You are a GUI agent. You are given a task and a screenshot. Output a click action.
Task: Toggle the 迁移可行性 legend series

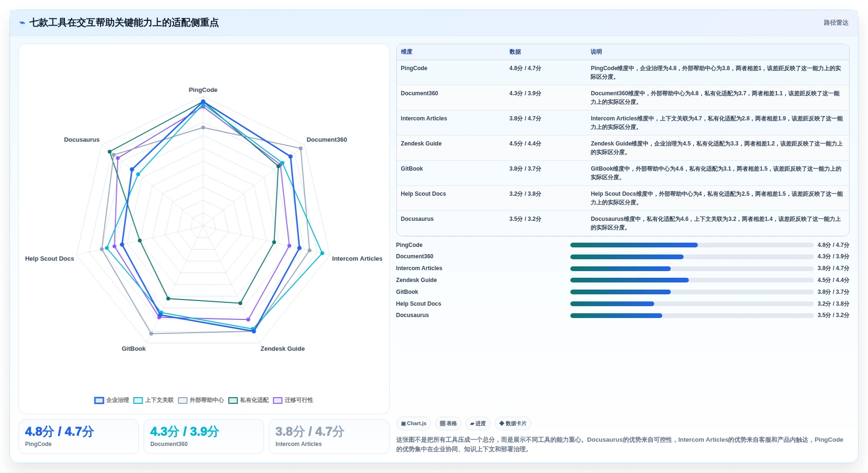[x=293, y=400]
